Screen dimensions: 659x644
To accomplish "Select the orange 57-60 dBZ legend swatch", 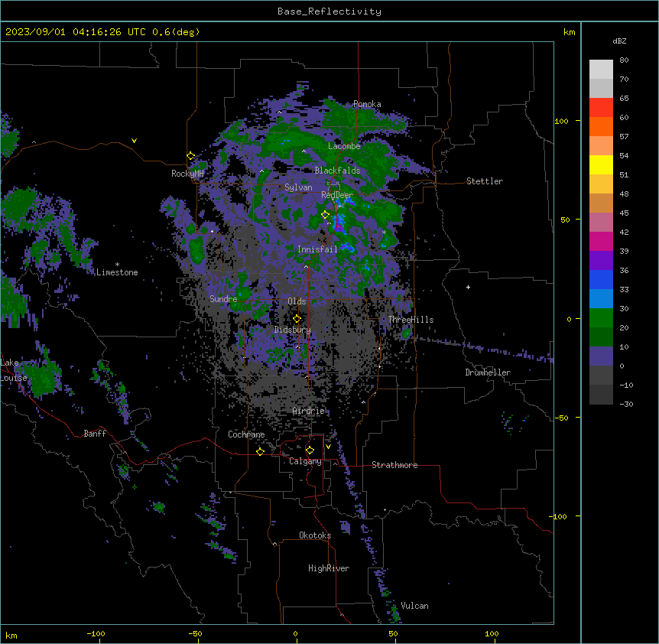I will [601, 126].
